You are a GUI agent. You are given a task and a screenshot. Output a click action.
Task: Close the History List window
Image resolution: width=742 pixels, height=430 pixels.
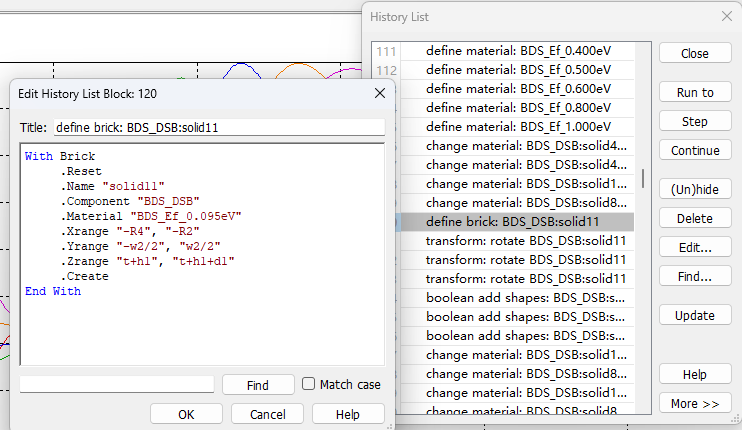click(x=727, y=17)
